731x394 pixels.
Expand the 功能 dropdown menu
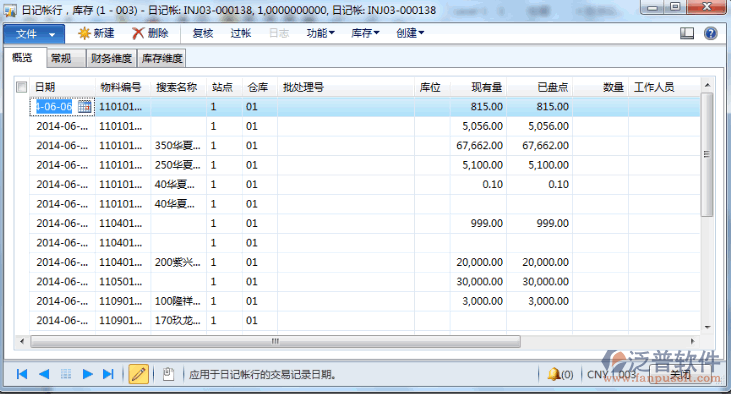click(320, 33)
